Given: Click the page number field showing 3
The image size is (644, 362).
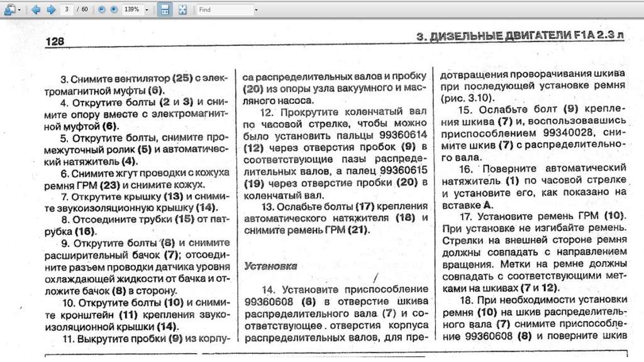Looking at the screenshot, I should pos(67,9).
